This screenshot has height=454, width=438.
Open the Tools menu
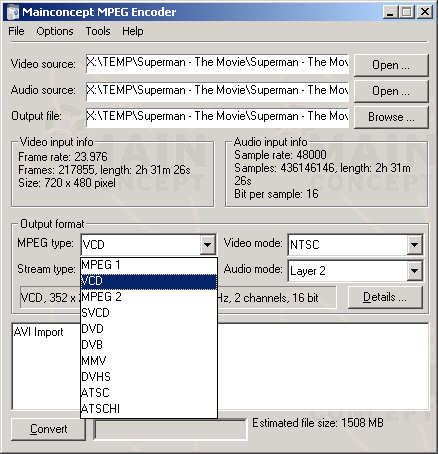(98, 31)
